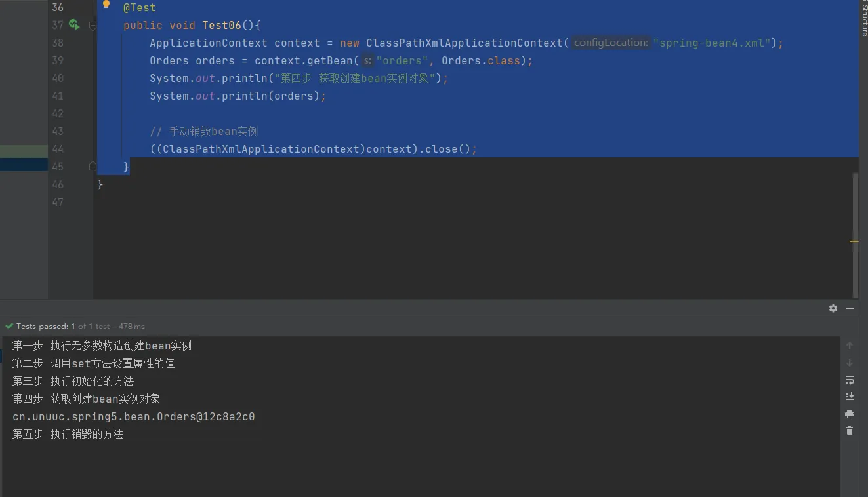
Task: Click the fold end marker on line 45
Action: pos(93,167)
